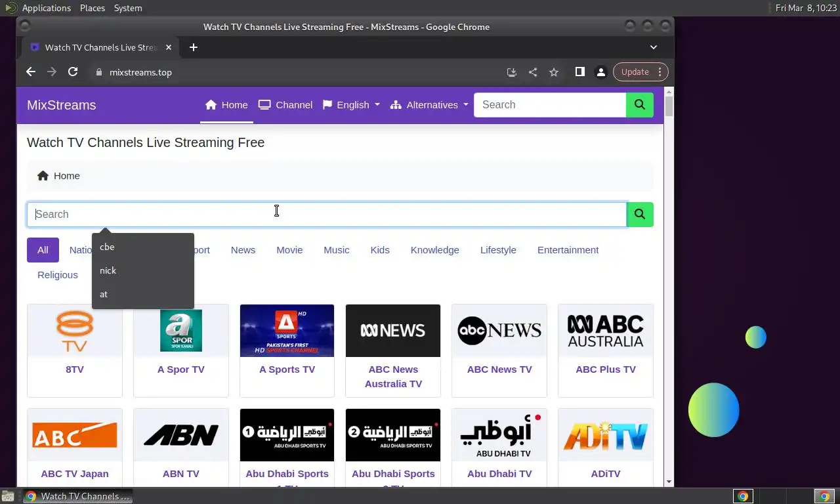
Task: Open the Places menu in top panel
Action: 93,8
